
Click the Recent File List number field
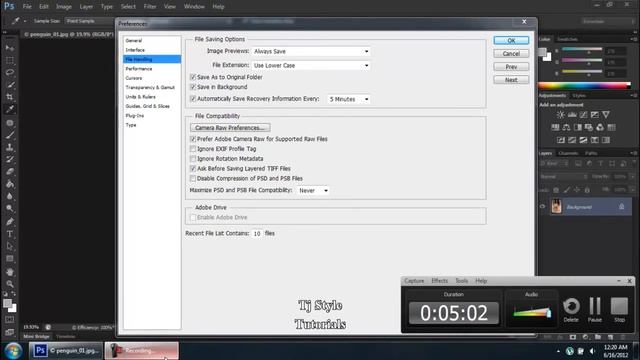[257, 233]
